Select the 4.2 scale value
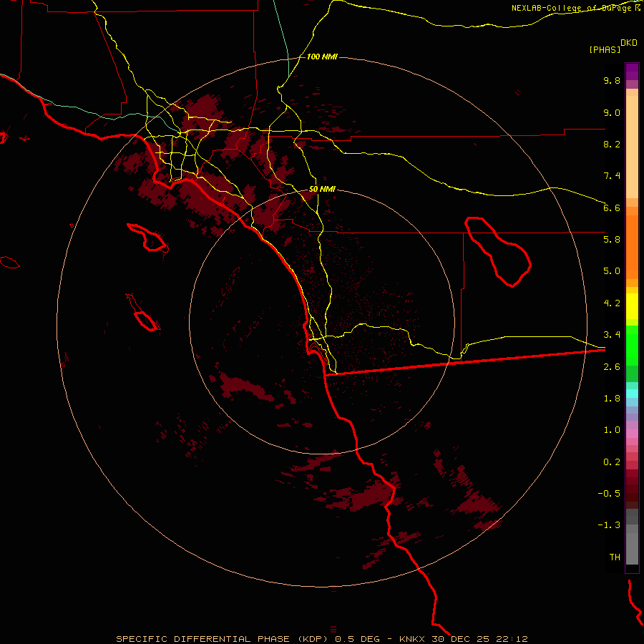 click(612, 303)
